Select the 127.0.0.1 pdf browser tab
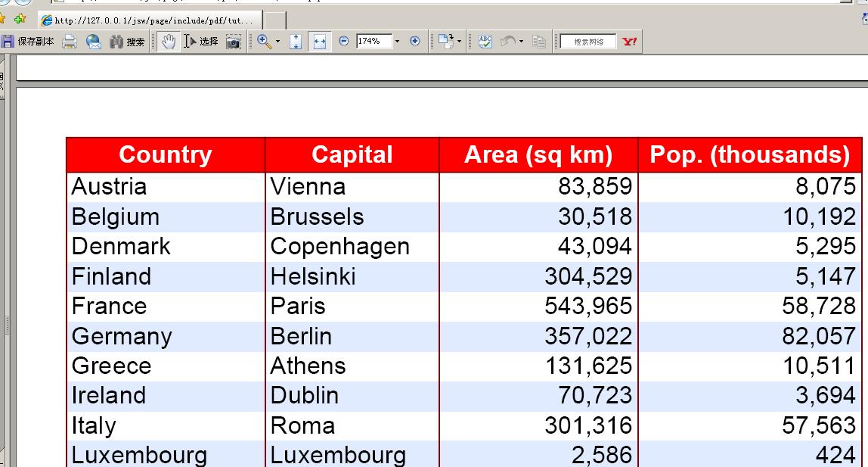The height and width of the screenshot is (467, 868). (x=150, y=20)
